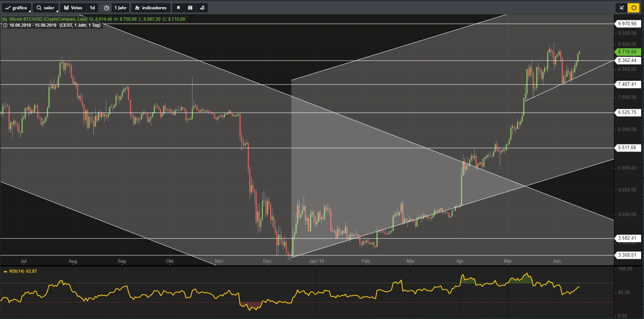This screenshot has width=644, height=319.
Task: Click the Aug label on time axis
Action: tap(73, 261)
